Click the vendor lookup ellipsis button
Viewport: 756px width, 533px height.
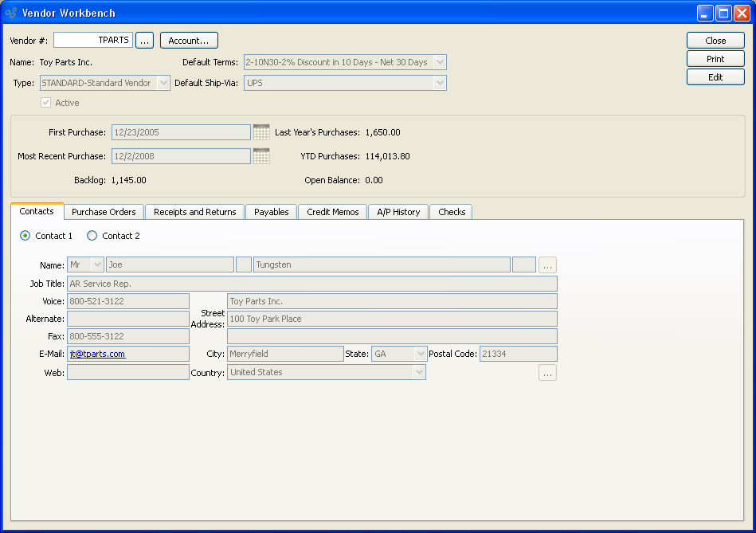145,41
